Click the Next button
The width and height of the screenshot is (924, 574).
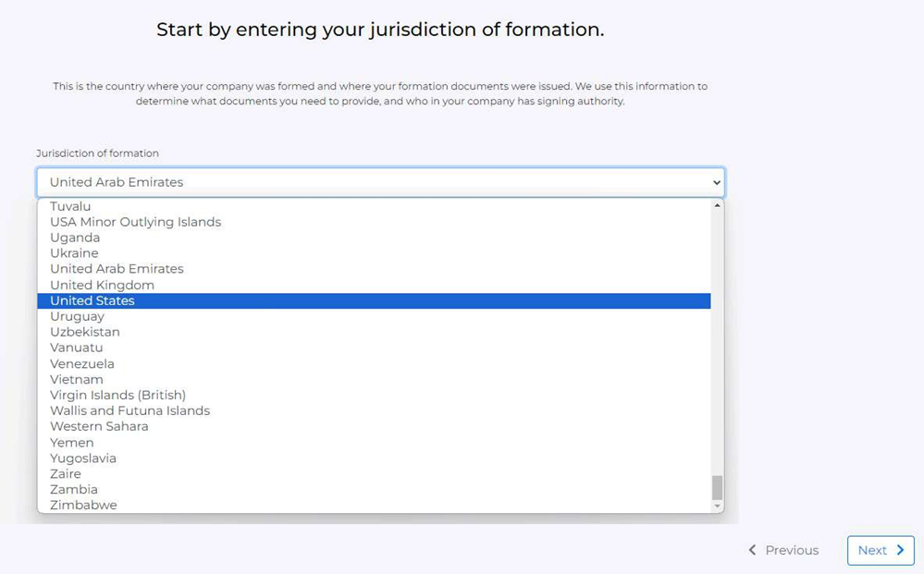coord(881,551)
